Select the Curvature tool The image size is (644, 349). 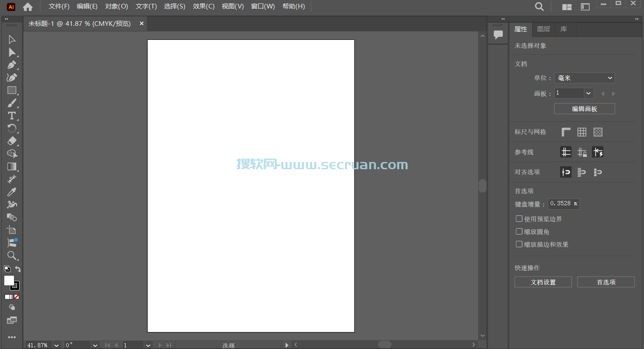pyautogui.click(x=12, y=78)
